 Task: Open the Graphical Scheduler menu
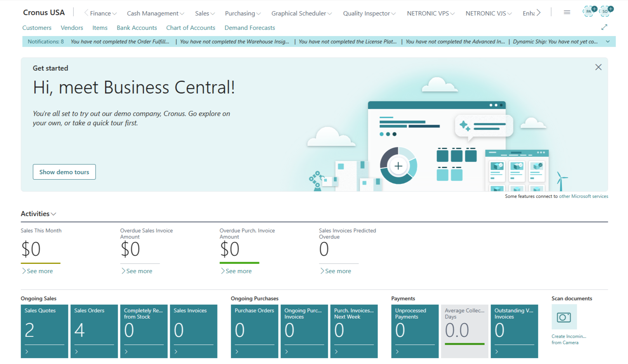coord(302,13)
